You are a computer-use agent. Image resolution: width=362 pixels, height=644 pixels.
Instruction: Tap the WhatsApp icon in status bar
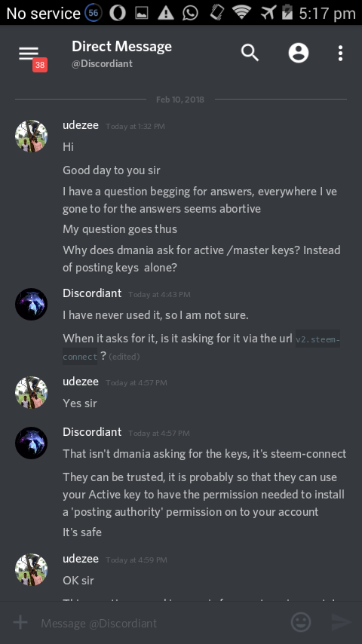[x=190, y=13]
